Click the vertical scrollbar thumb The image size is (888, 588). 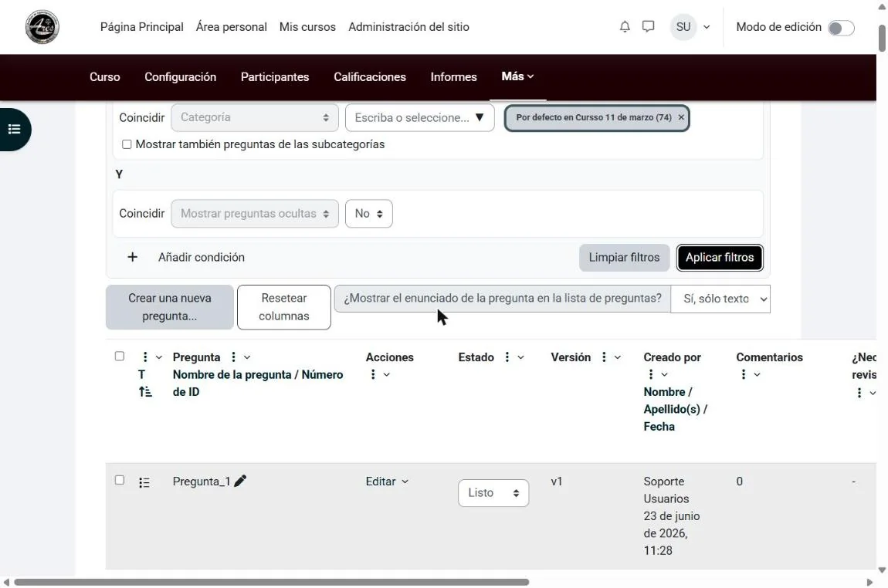point(882,38)
